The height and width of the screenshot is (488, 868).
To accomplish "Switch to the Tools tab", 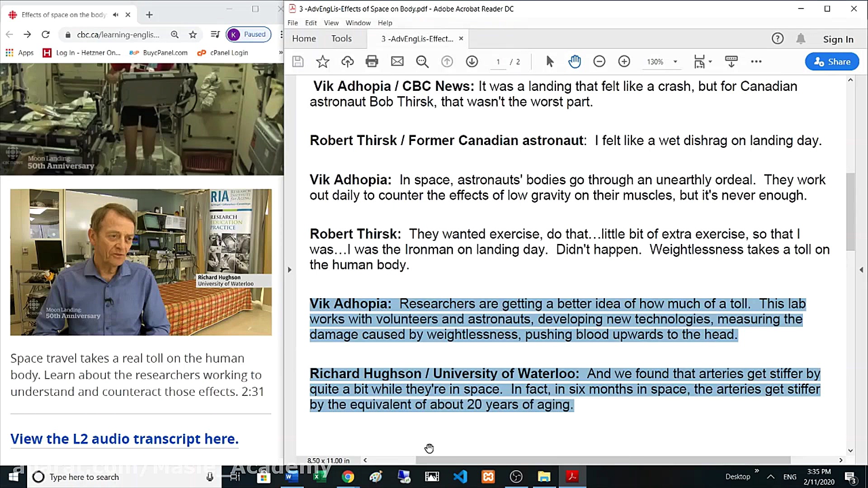I will [x=341, y=39].
